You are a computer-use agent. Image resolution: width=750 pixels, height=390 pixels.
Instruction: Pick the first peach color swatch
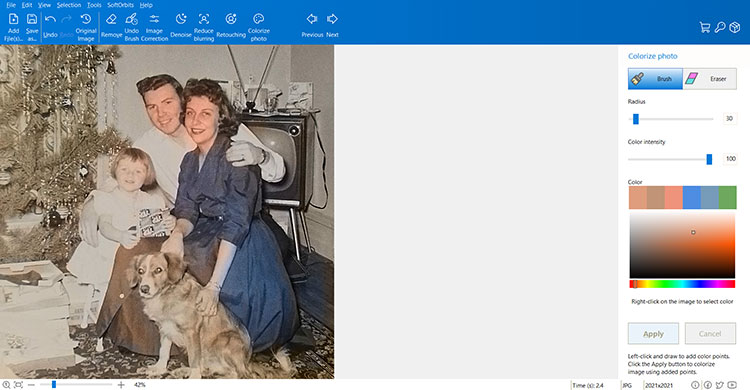(638, 198)
